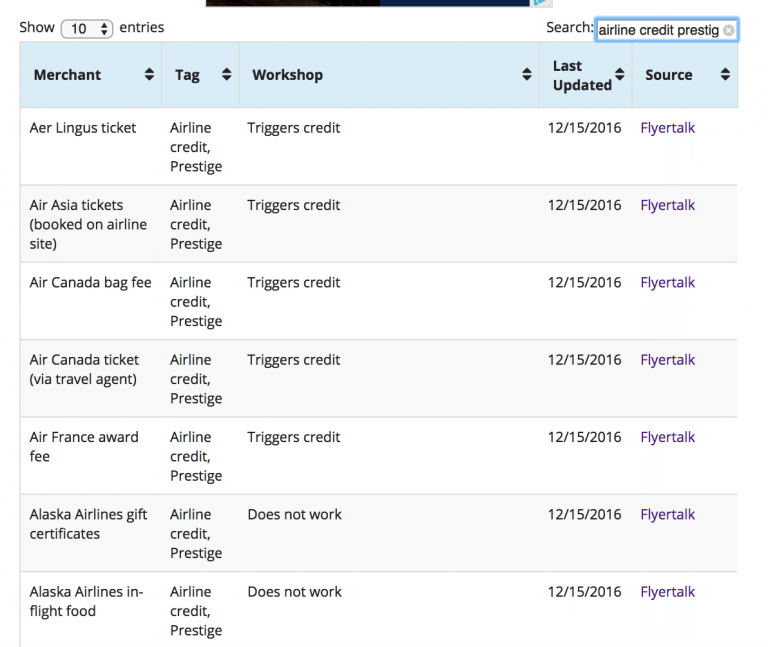Click the Last Updated column sort arrows

pos(620,75)
